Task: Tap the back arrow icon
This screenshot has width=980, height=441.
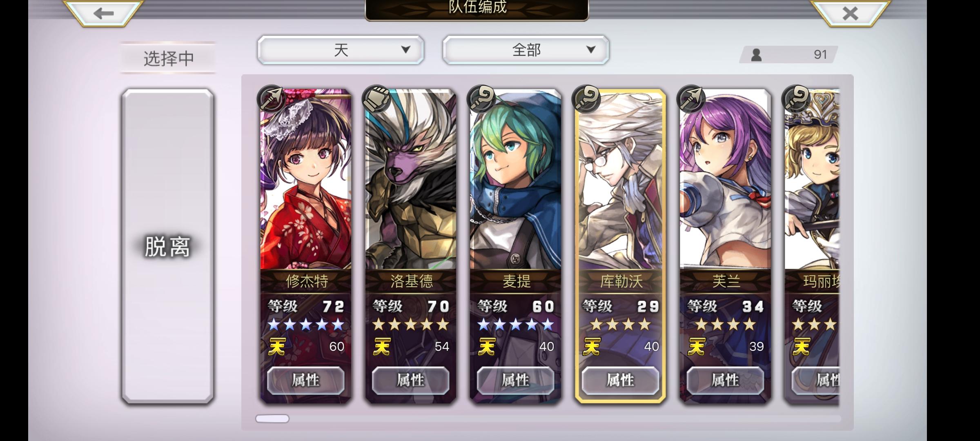Action: tap(103, 13)
